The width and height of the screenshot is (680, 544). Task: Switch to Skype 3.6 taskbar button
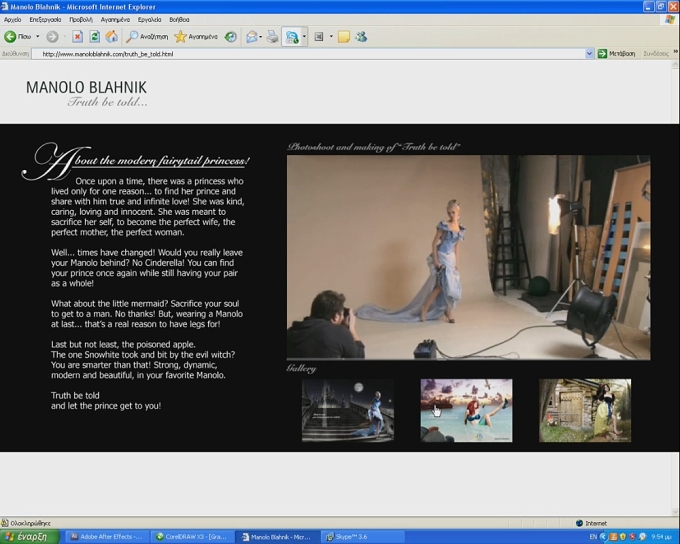pos(363,537)
